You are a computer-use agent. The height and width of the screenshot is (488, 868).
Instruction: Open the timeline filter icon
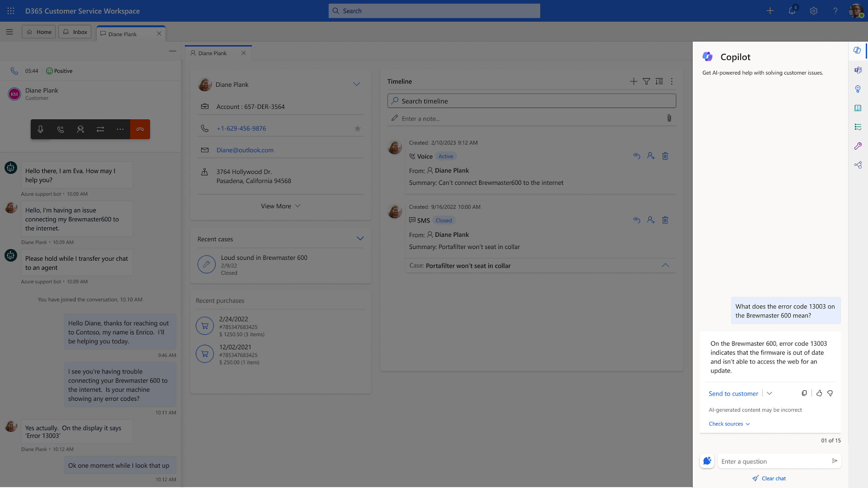point(646,81)
